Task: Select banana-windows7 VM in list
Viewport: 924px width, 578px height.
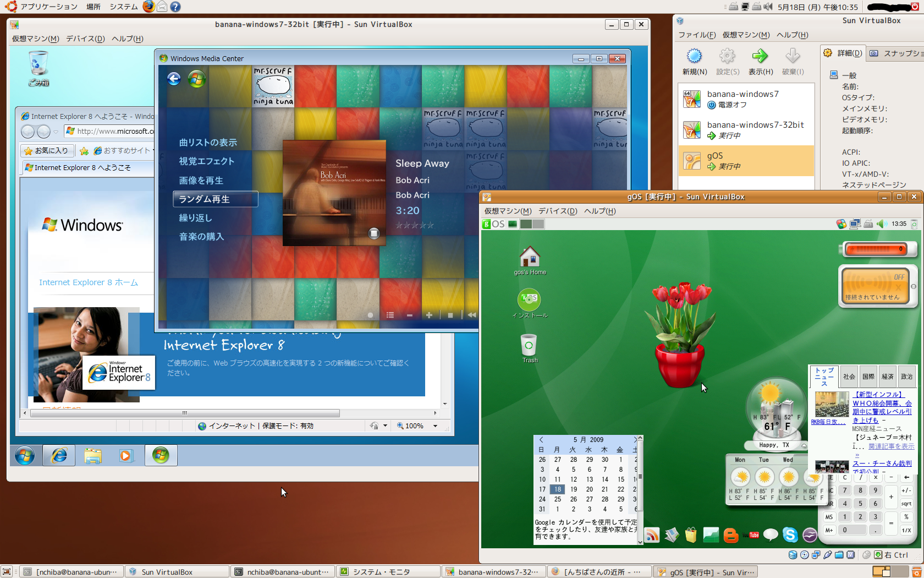Action: (746, 99)
